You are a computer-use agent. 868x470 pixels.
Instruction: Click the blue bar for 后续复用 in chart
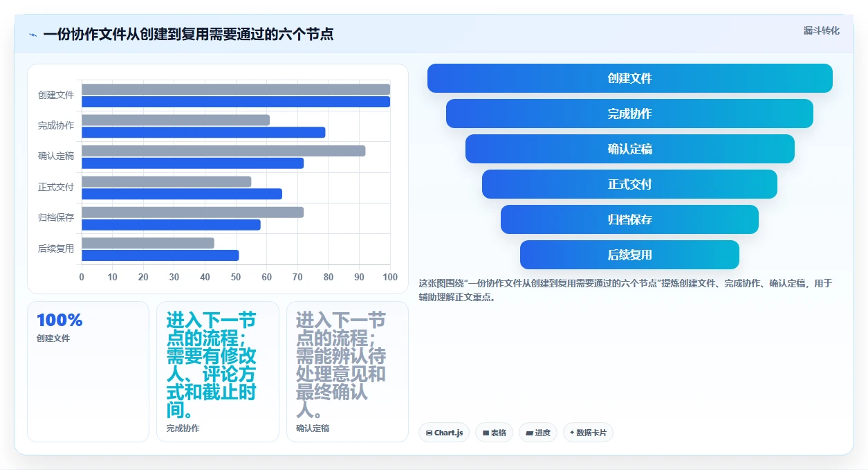pyautogui.click(x=160, y=255)
